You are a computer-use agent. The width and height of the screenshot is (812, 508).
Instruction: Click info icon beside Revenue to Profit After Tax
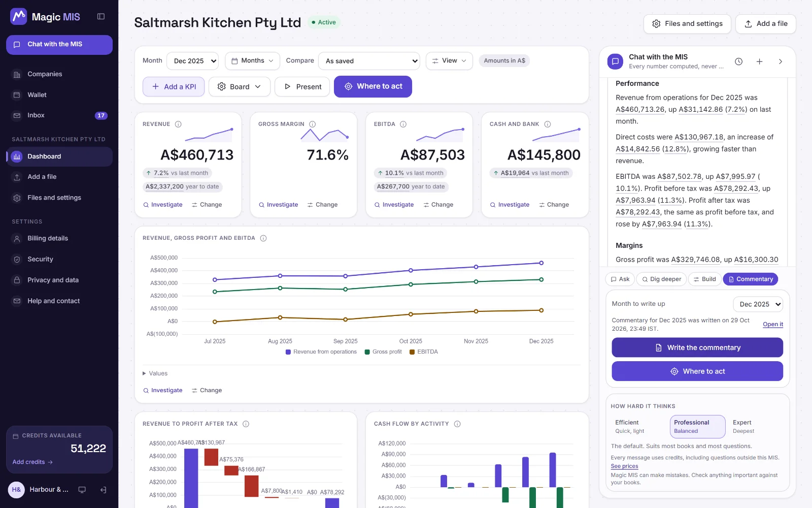tap(246, 424)
